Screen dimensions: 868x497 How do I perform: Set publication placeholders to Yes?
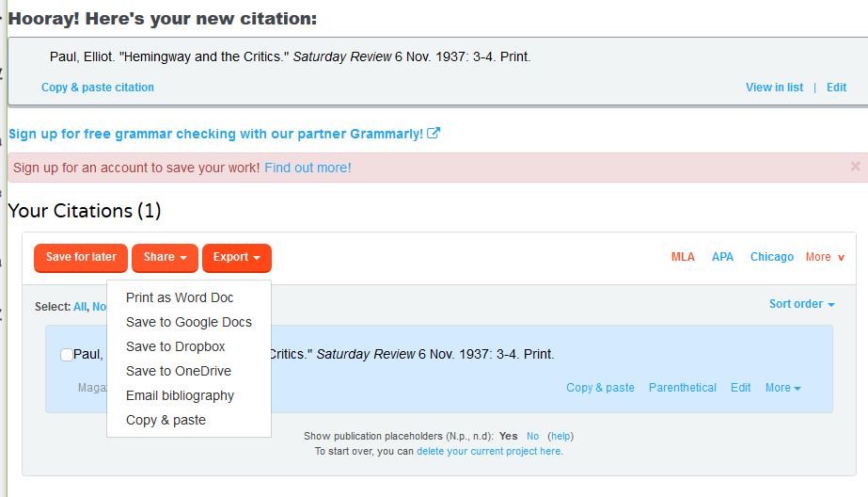tap(508, 437)
